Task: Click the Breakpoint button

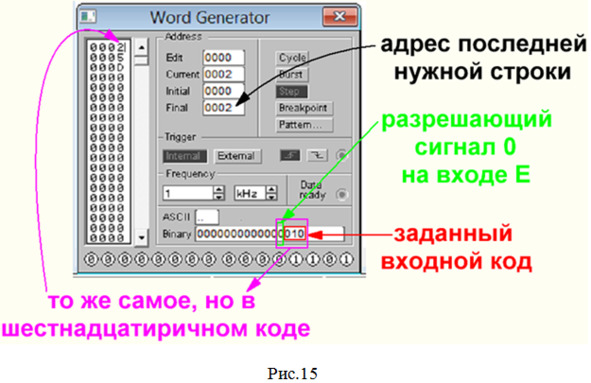Action: 305,108
